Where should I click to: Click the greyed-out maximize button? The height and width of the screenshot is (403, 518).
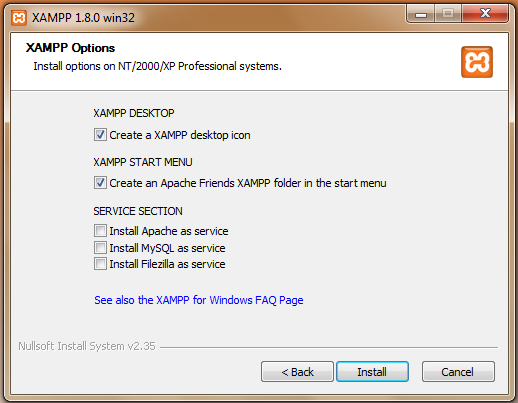click(448, 14)
